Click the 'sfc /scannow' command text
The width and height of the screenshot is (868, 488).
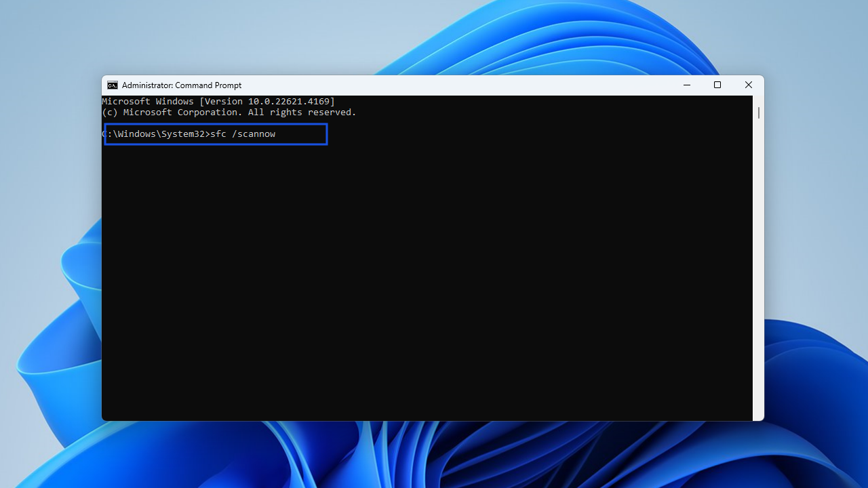[x=243, y=134]
